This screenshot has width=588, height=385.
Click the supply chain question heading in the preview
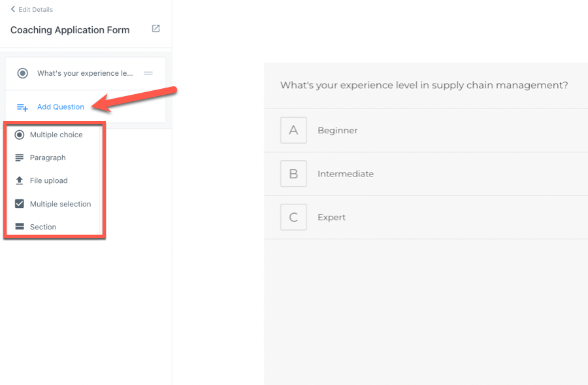pyautogui.click(x=423, y=86)
